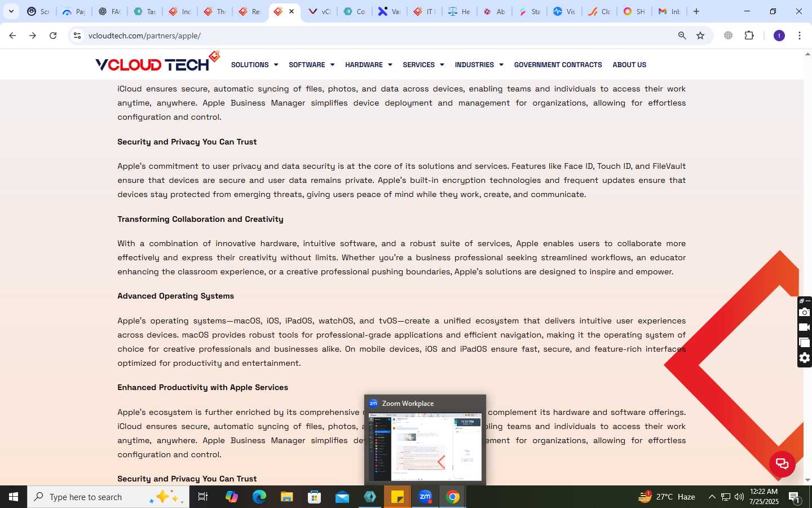The height and width of the screenshot is (508, 812).
Task: Click the 'Advanced Operating Systems' heading
Action: 175,296
